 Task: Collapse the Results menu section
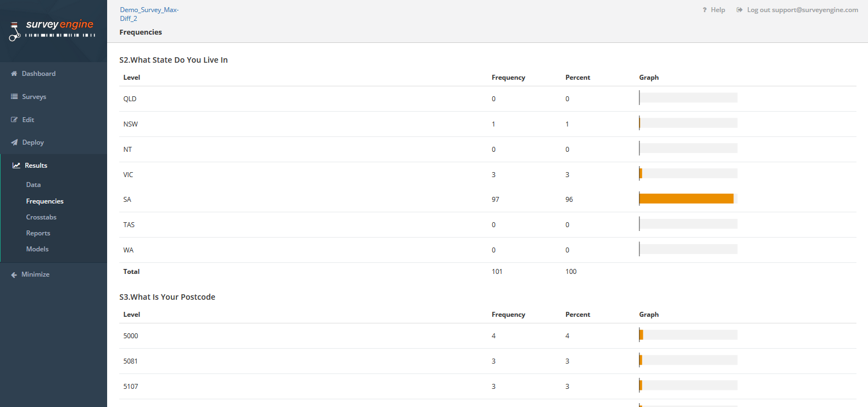point(36,166)
